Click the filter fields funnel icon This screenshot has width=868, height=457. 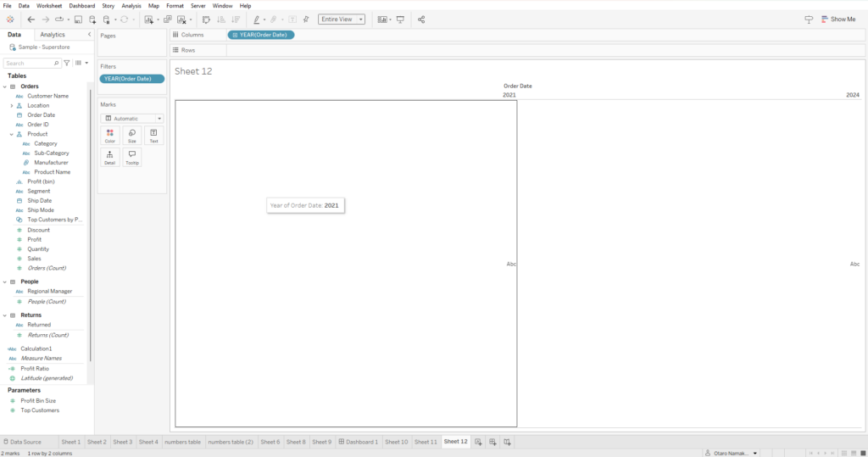pos(67,63)
